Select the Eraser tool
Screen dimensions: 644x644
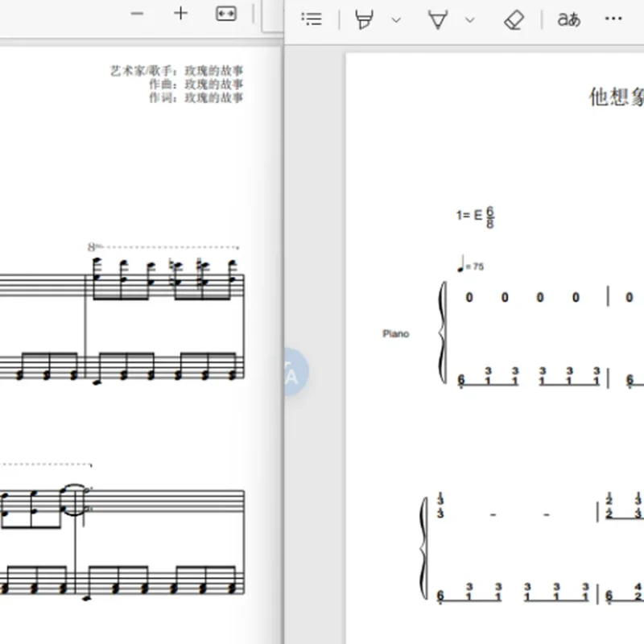tap(514, 19)
